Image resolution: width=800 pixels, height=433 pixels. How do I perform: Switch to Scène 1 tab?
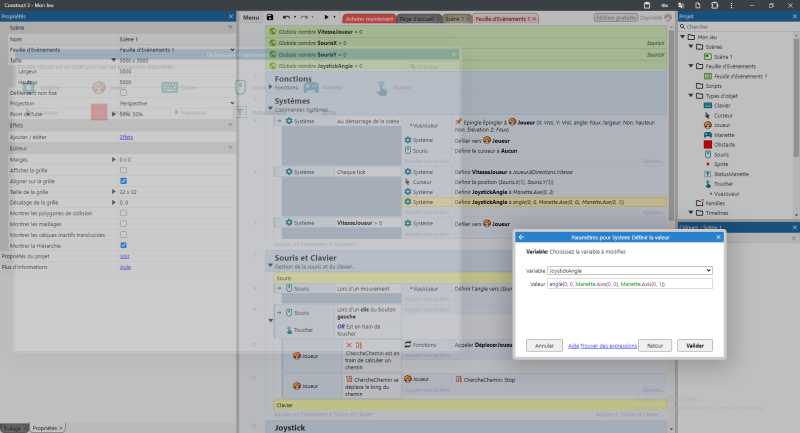click(454, 19)
